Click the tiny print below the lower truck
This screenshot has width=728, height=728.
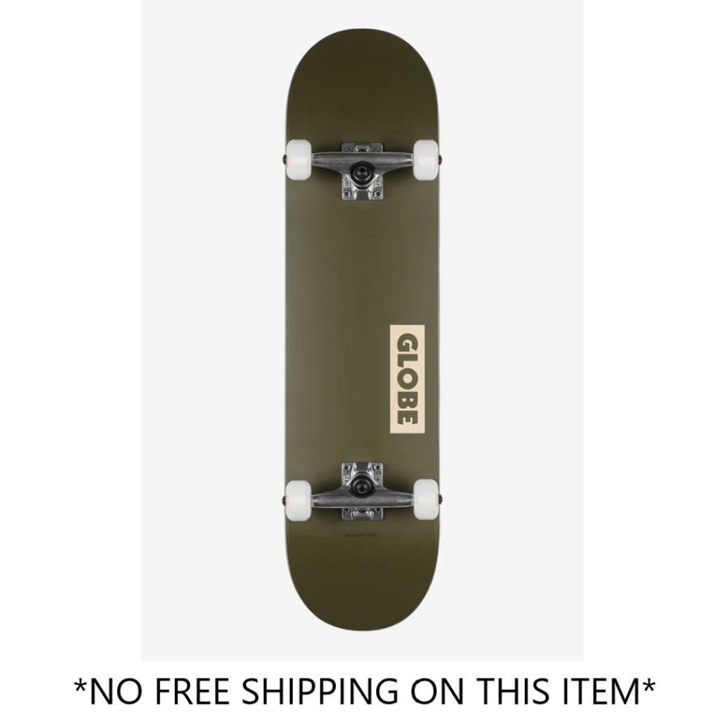point(362,535)
